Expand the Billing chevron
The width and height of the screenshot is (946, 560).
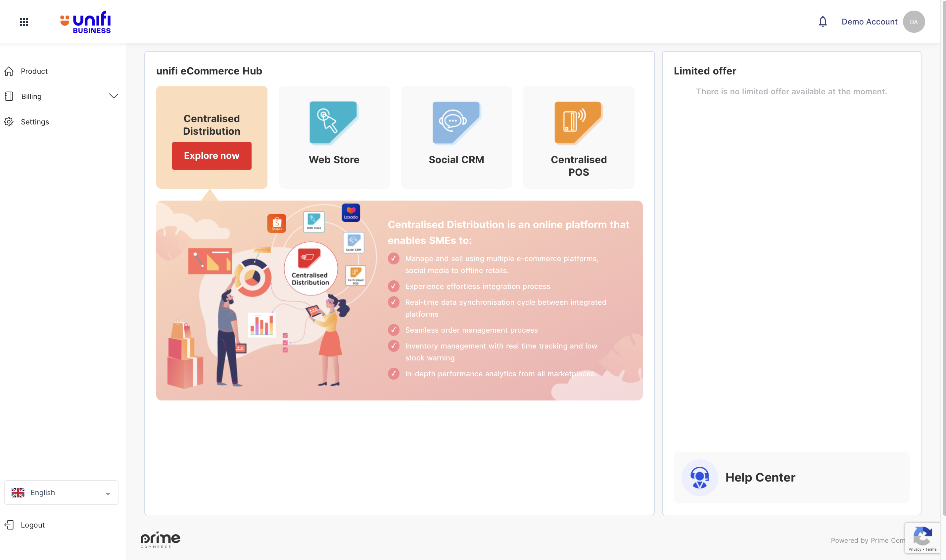click(114, 96)
